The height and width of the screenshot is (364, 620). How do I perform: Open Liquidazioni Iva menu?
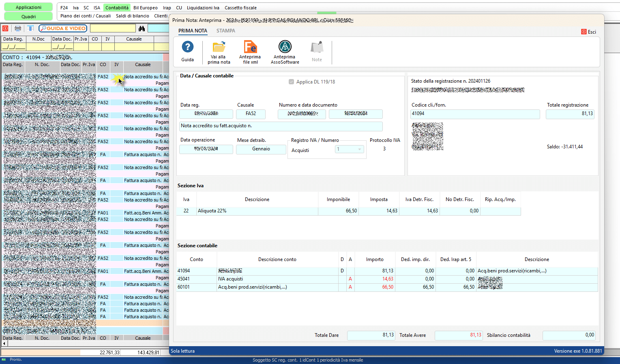click(x=203, y=8)
